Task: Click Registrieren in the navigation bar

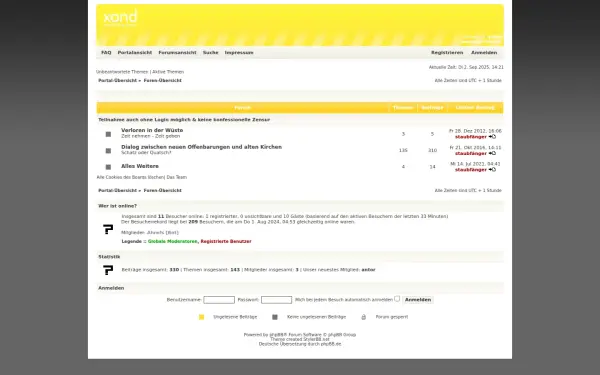Action: click(447, 52)
